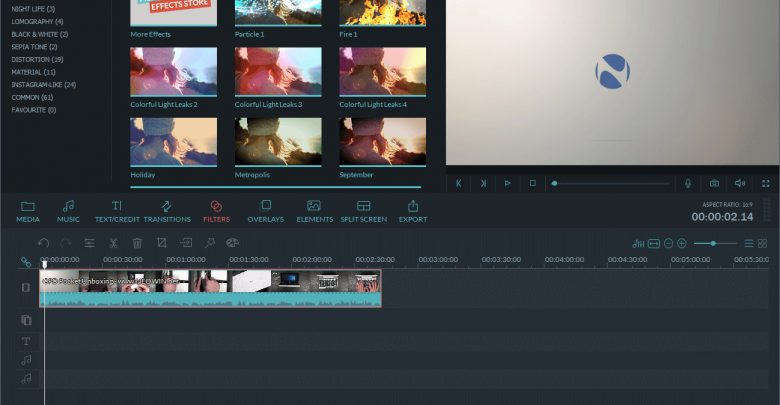Select the picture-in-picture track icon
The width and height of the screenshot is (780, 405).
(26, 320)
